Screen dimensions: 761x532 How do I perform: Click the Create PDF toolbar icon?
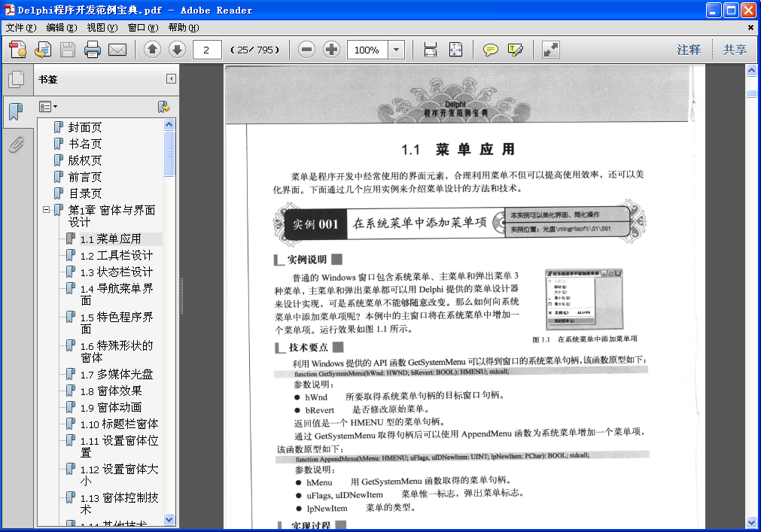coord(18,50)
